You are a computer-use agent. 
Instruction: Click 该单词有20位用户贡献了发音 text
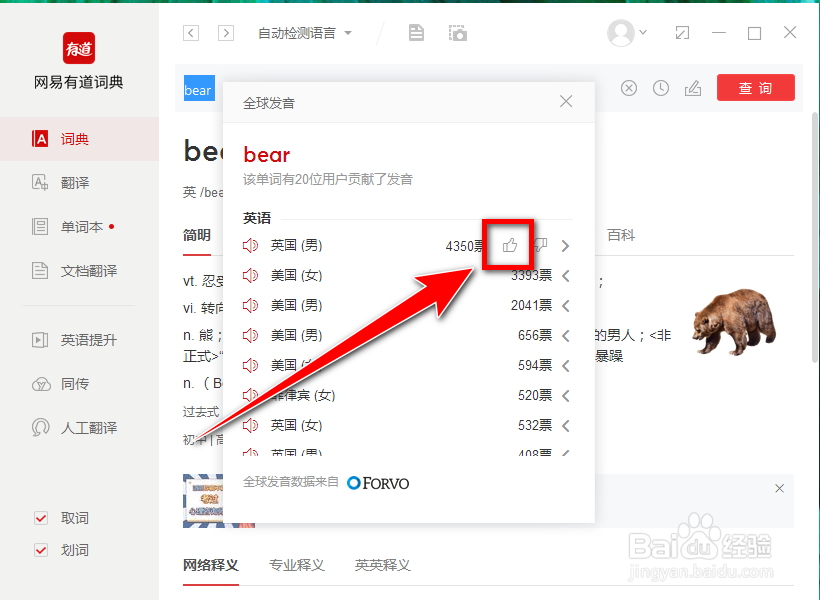point(328,179)
